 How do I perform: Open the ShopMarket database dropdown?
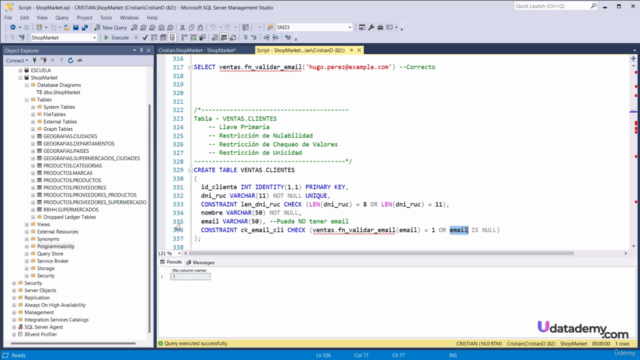coord(94,38)
